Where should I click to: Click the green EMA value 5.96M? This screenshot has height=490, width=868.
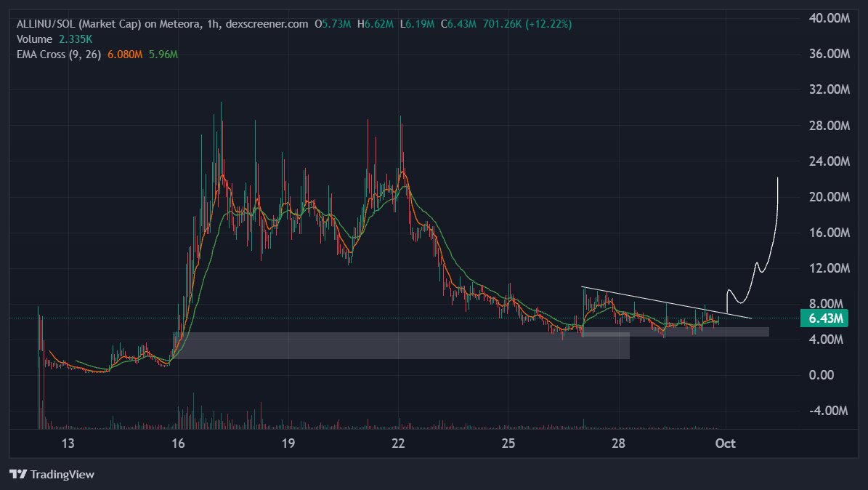coord(163,55)
